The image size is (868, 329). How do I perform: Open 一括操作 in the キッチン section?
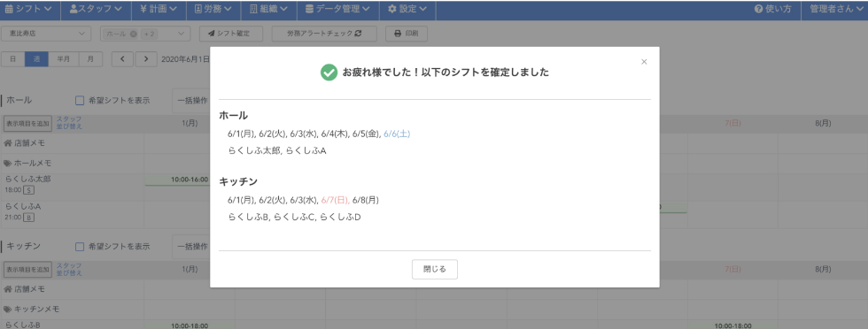pos(191,247)
